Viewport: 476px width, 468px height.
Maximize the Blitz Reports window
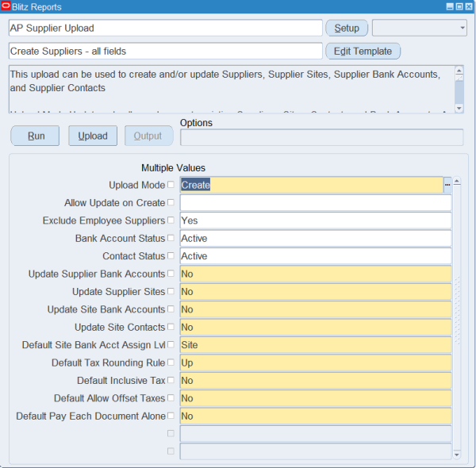click(x=459, y=6)
